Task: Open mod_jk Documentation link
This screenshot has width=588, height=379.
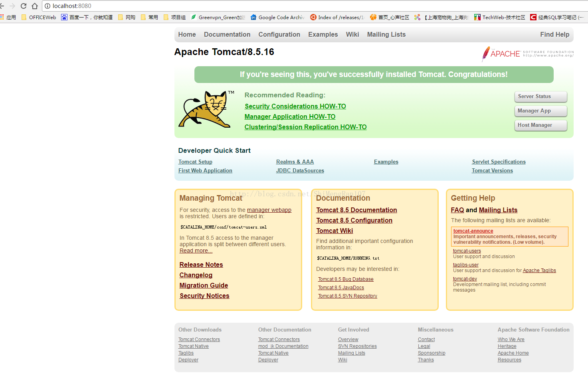Action: (x=283, y=346)
